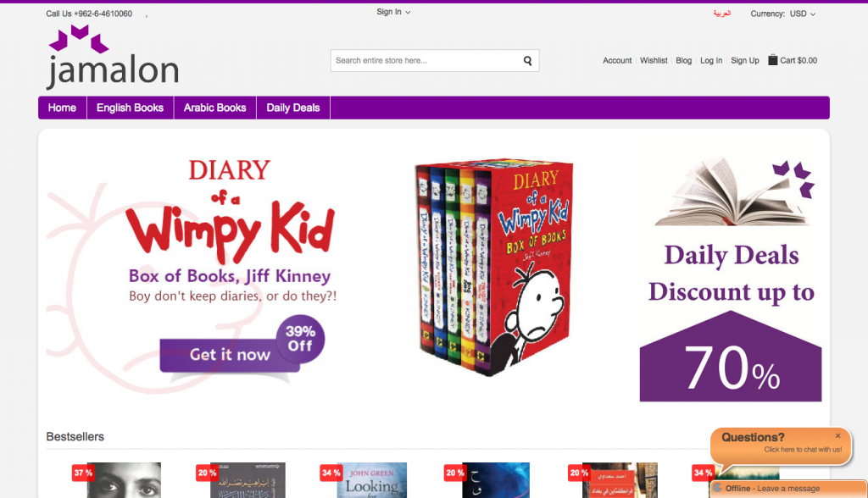The height and width of the screenshot is (498, 868).
Task: Open the Wishlist link
Action: click(654, 60)
